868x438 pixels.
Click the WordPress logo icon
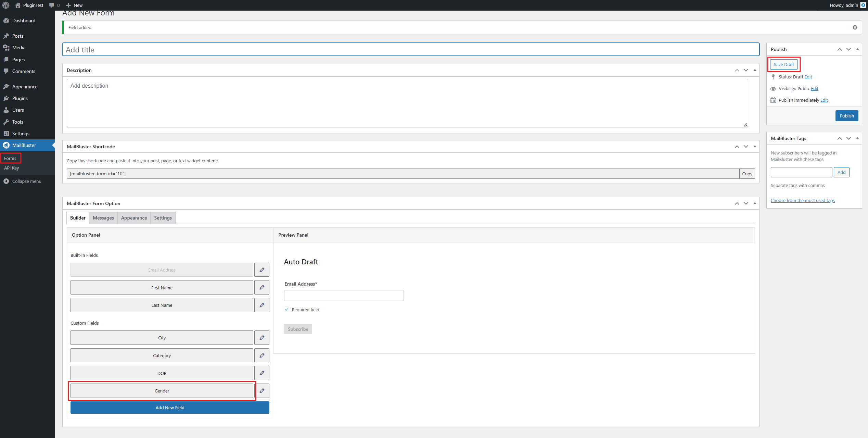click(6, 5)
